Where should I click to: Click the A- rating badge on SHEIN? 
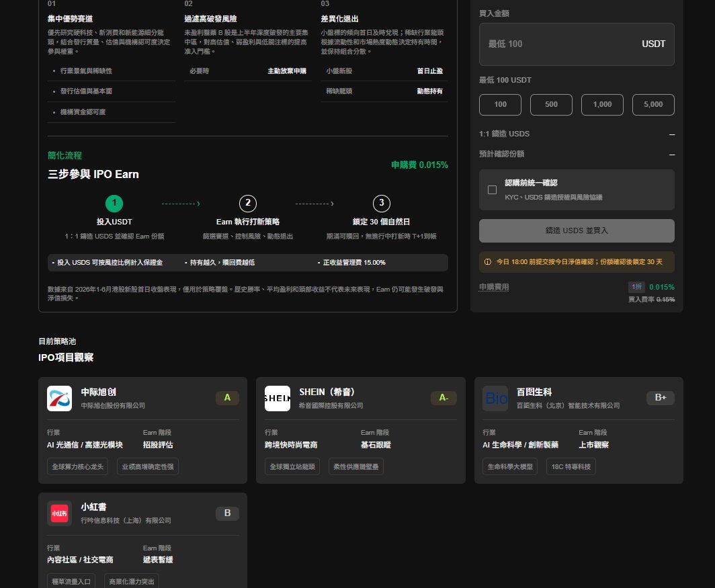pyautogui.click(x=444, y=398)
